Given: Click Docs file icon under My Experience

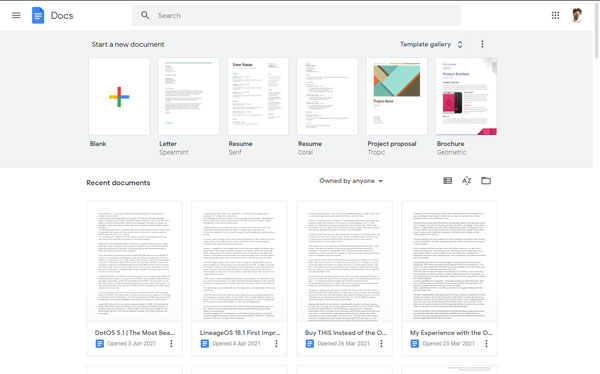Looking at the screenshot, I should pyautogui.click(x=414, y=343).
